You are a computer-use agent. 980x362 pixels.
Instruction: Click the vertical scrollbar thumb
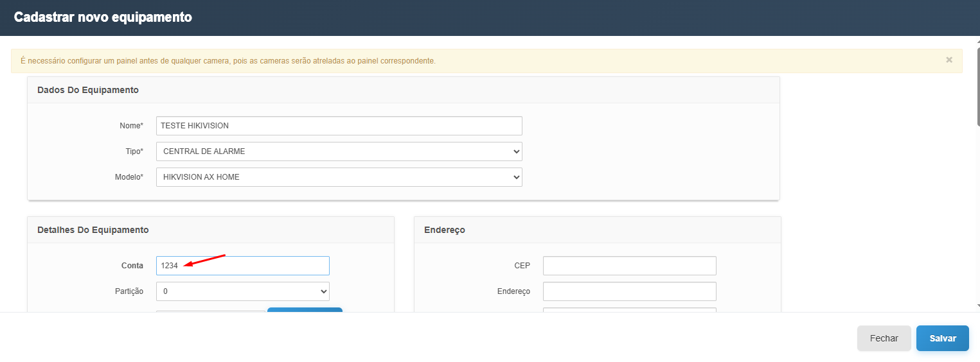(976, 83)
